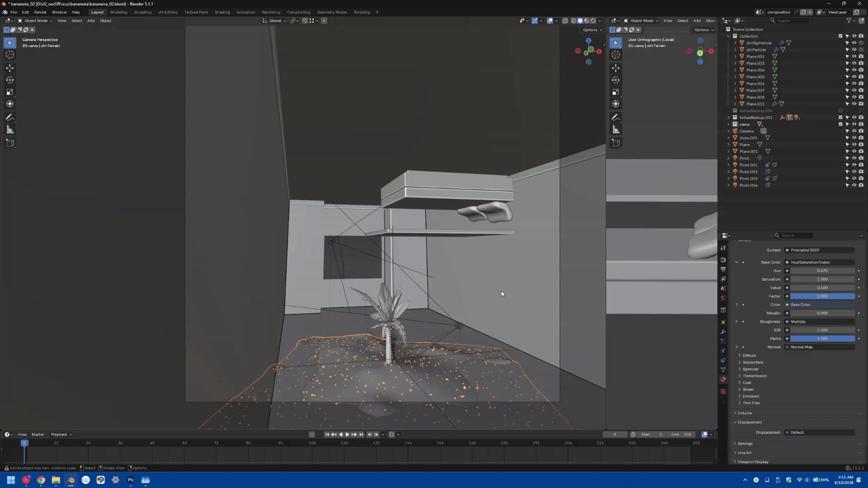
Task: Open the Scene properties tab
Action: click(723, 288)
